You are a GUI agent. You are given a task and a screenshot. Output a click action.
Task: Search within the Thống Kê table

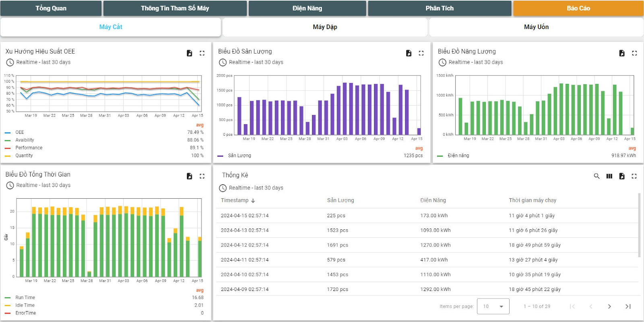pyautogui.click(x=597, y=176)
